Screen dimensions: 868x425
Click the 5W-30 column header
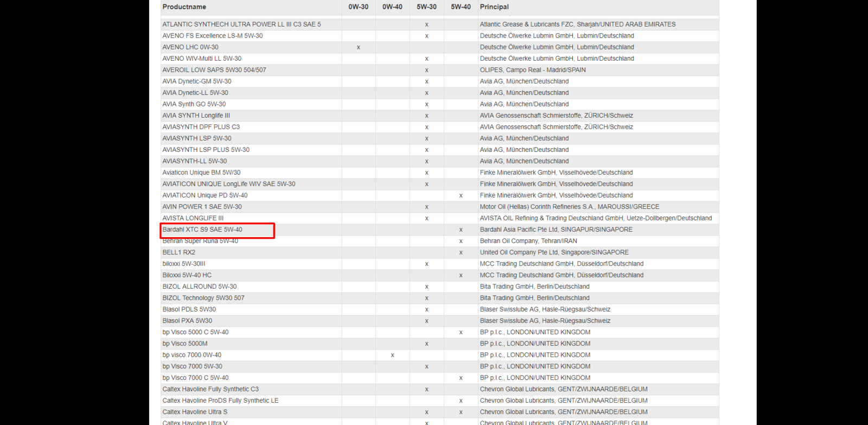(x=426, y=7)
